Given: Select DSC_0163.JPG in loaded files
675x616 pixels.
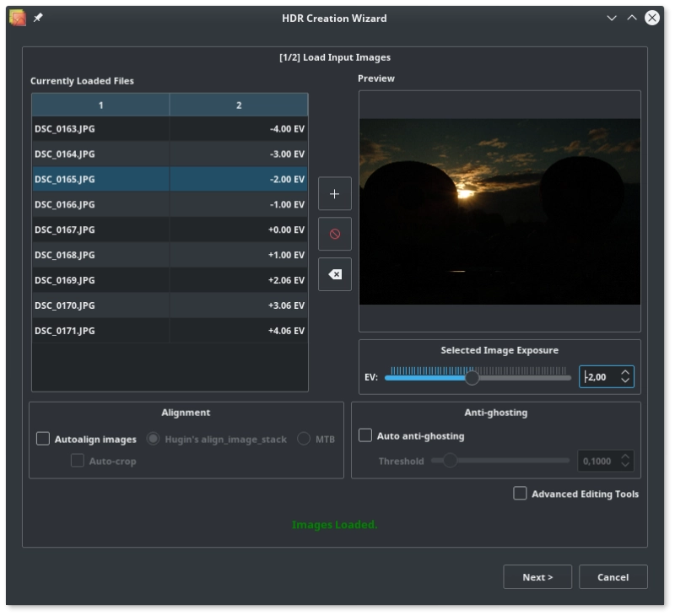Looking at the screenshot, I should 100,129.
